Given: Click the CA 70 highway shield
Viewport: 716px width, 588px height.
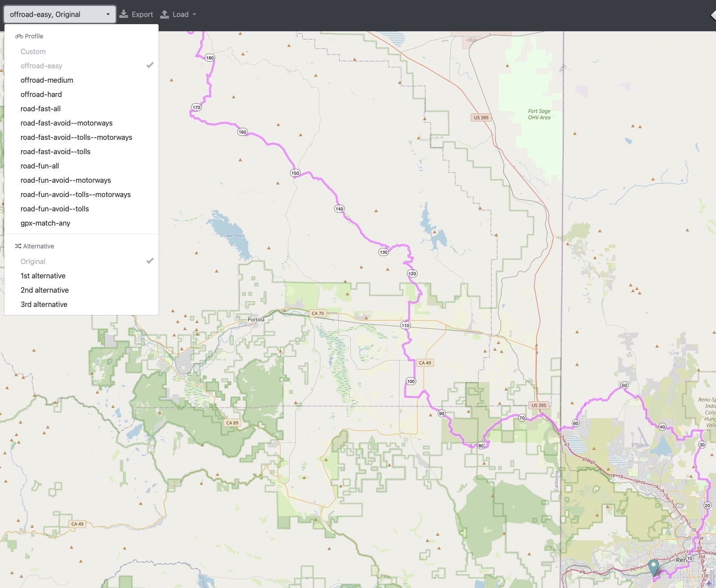Looking at the screenshot, I should (318, 313).
